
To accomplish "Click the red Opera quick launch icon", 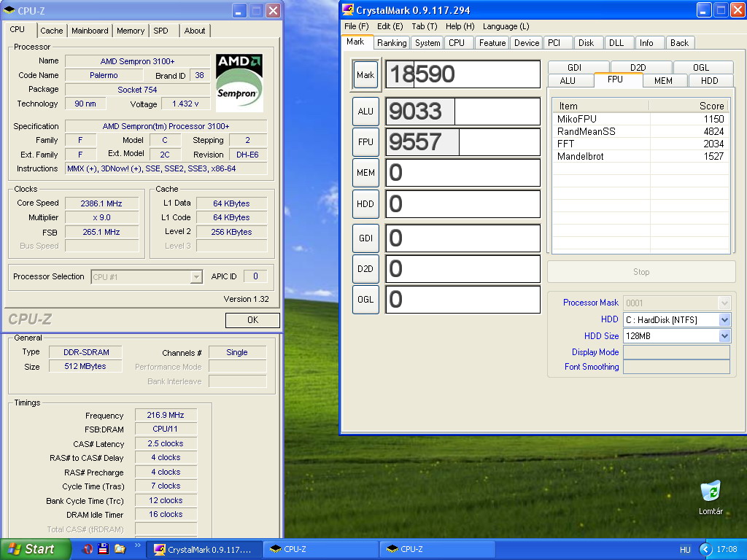I will pos(88,549).
